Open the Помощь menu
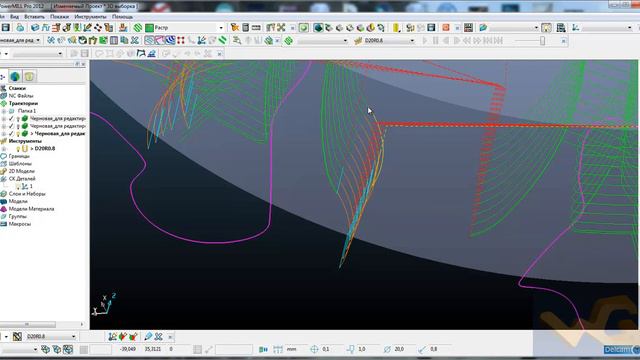The image size is (640, 360). (122, 17)
